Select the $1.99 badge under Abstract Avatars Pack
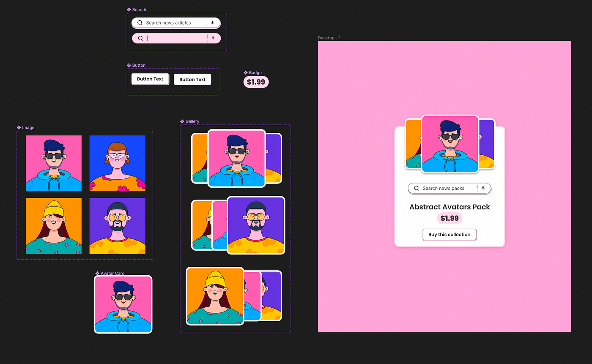Image resolution: width=592 pixels, height=364 pixels. (449, 218)
